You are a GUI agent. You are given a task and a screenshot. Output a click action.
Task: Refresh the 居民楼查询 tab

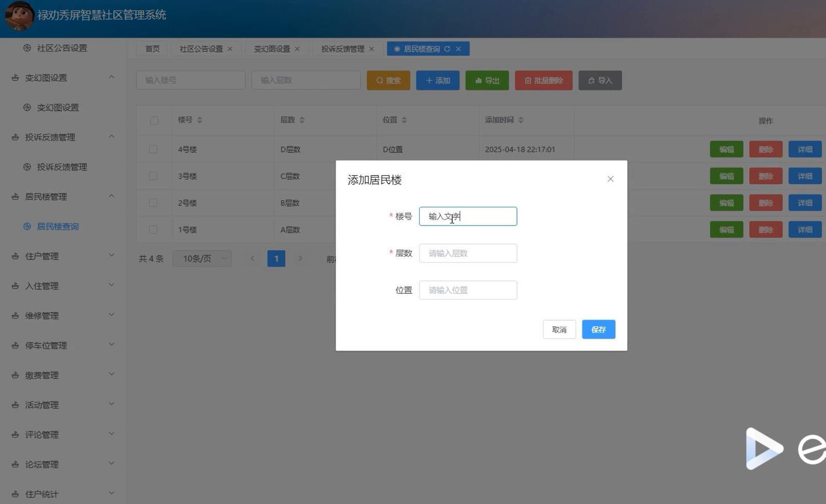click(x=448, y=49)
